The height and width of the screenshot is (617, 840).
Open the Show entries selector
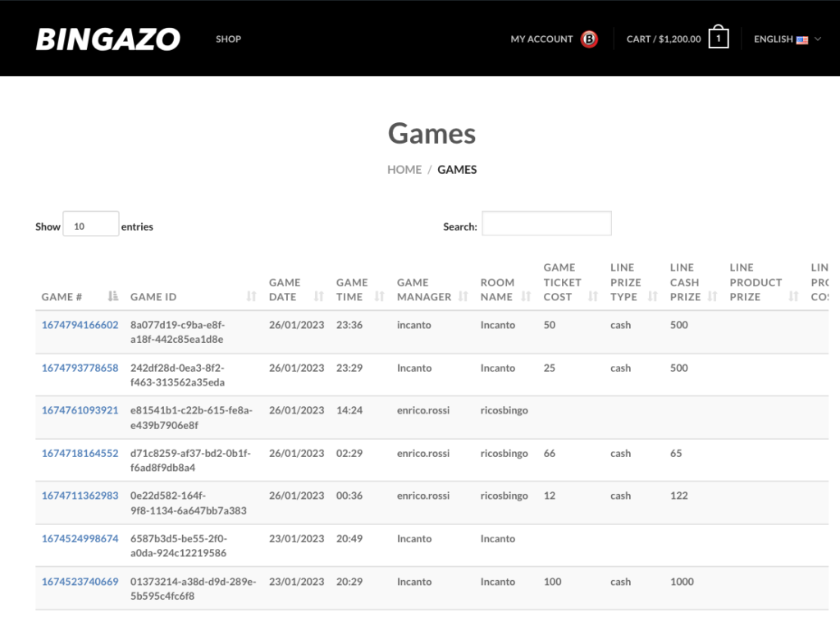pyautogui.click(x=90, y=223)
